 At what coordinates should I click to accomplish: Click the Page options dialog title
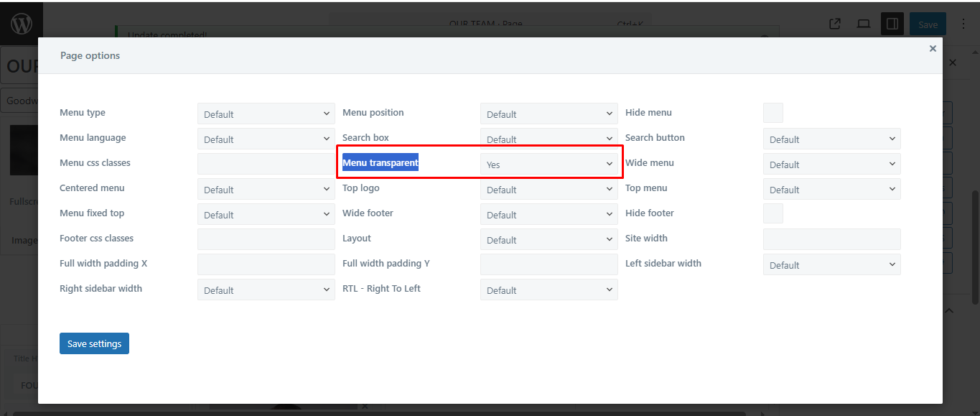(90, 55)
